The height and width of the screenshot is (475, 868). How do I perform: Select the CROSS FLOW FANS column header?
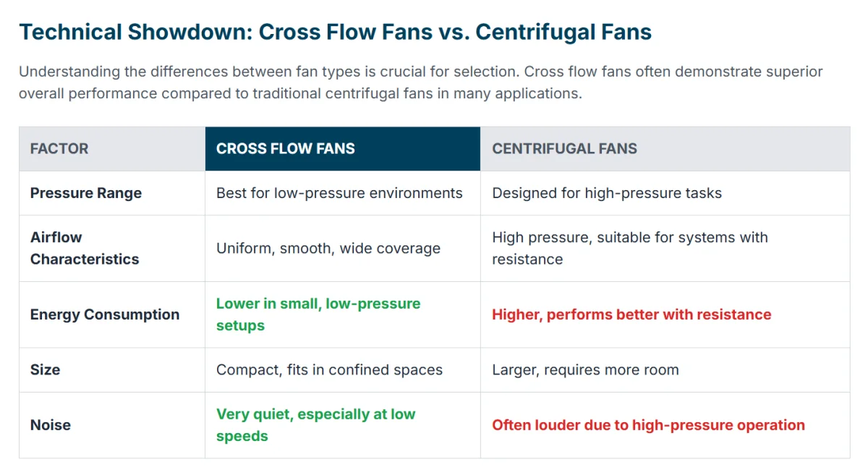click(343, 149)
